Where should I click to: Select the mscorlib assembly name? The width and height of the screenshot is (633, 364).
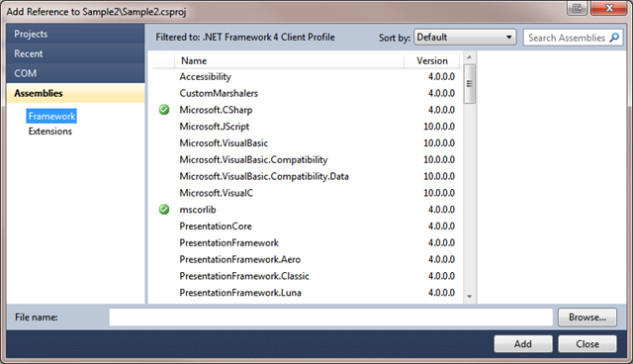pos(198,210)
